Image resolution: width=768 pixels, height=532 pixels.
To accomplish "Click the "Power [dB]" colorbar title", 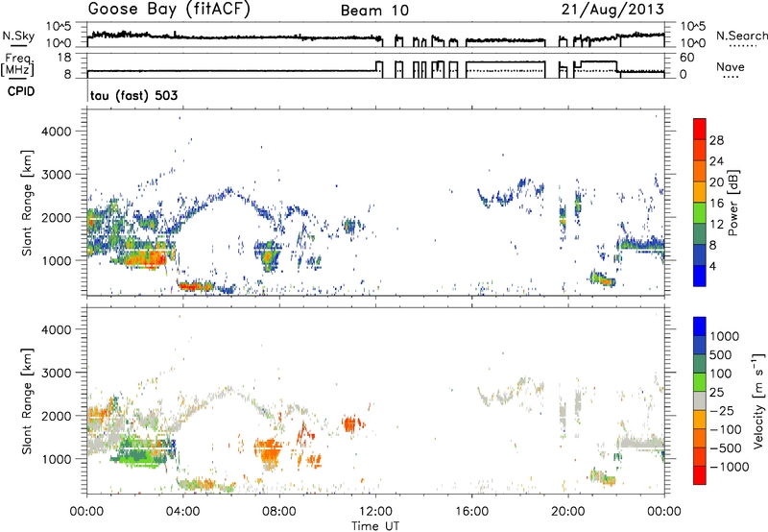I will (732, 203).
